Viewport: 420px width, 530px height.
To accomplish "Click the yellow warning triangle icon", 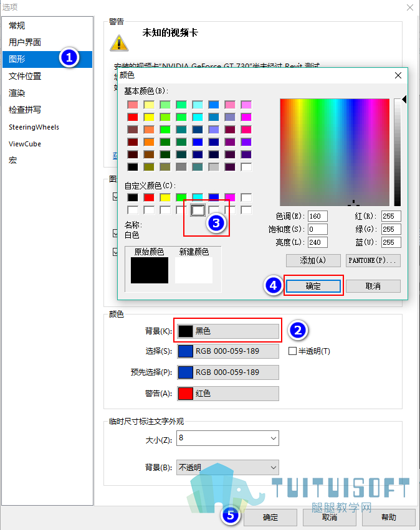I will point(119,43).
